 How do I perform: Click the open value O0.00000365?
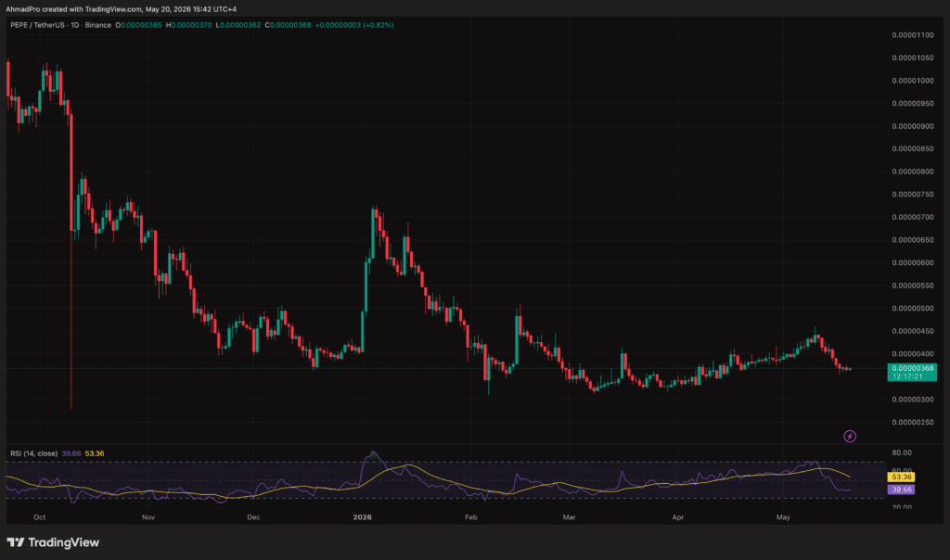[139, 25]
